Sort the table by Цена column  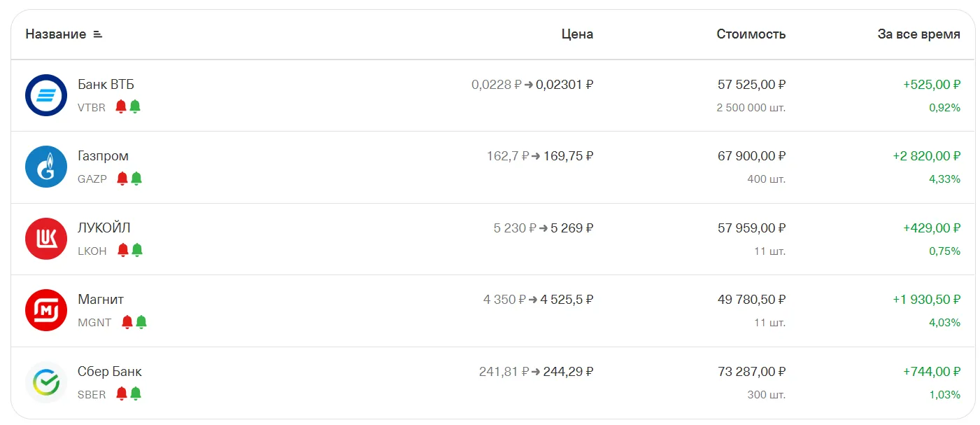tap(577, 34)
